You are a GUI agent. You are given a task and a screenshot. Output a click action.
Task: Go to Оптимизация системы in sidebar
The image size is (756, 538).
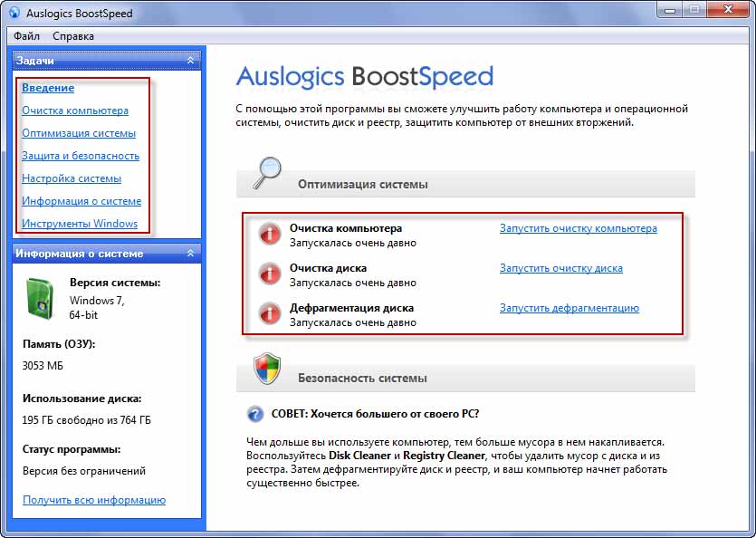(x=79, y=133)
